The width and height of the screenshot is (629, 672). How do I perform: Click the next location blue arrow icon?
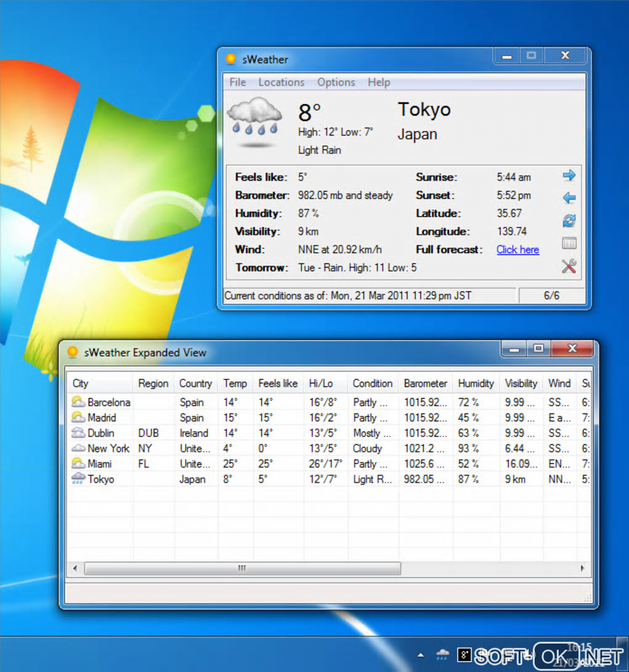(569, 176)
